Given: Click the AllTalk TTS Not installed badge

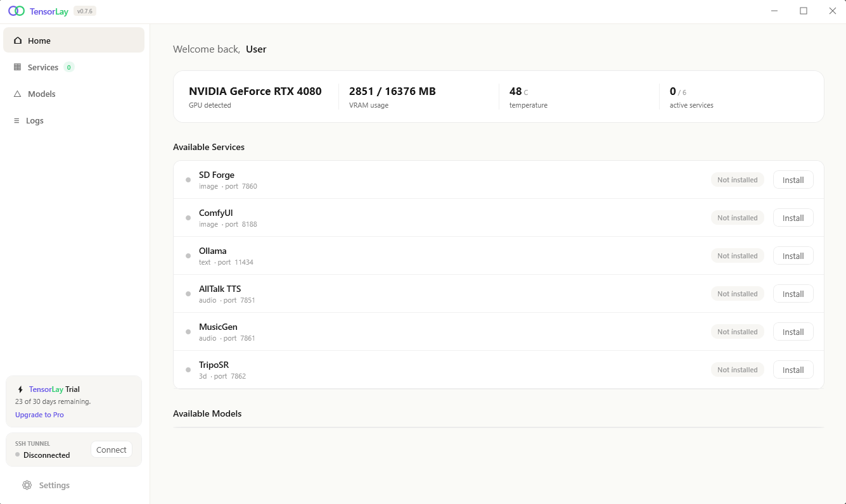Looking at the screenshot, I should coord(737,294).
